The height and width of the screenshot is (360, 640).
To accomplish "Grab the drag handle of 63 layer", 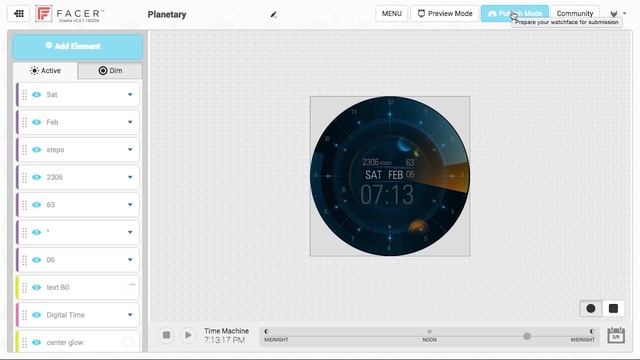I will coord(24,205).
